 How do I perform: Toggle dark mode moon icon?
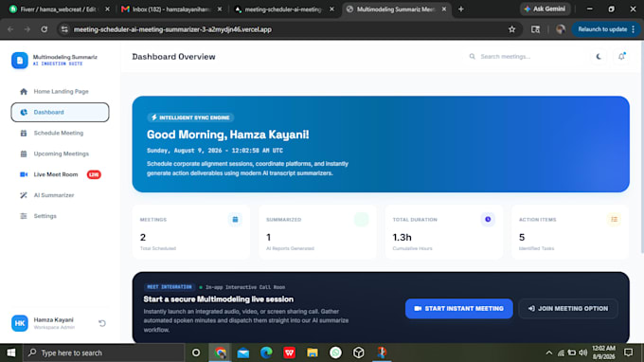[599, 57]
